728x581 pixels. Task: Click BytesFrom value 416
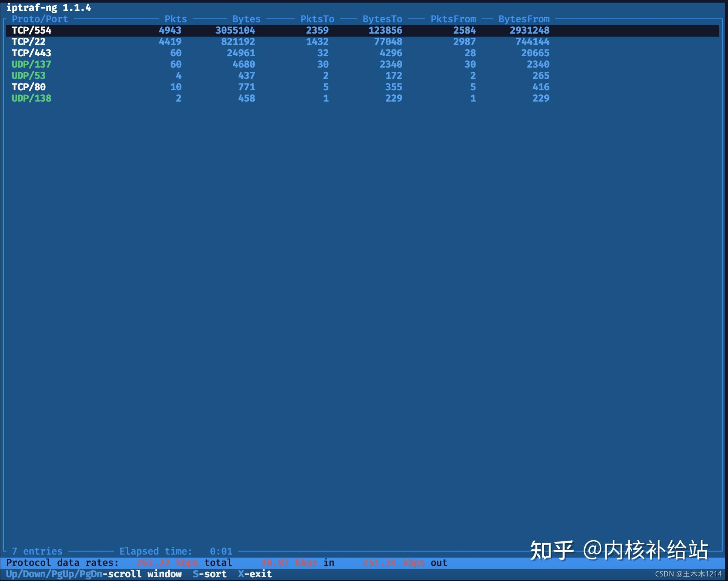tap(541, 87)
